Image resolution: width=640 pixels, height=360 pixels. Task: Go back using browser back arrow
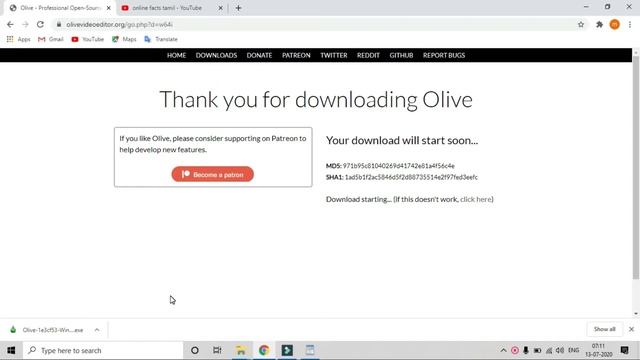point(10,24)
